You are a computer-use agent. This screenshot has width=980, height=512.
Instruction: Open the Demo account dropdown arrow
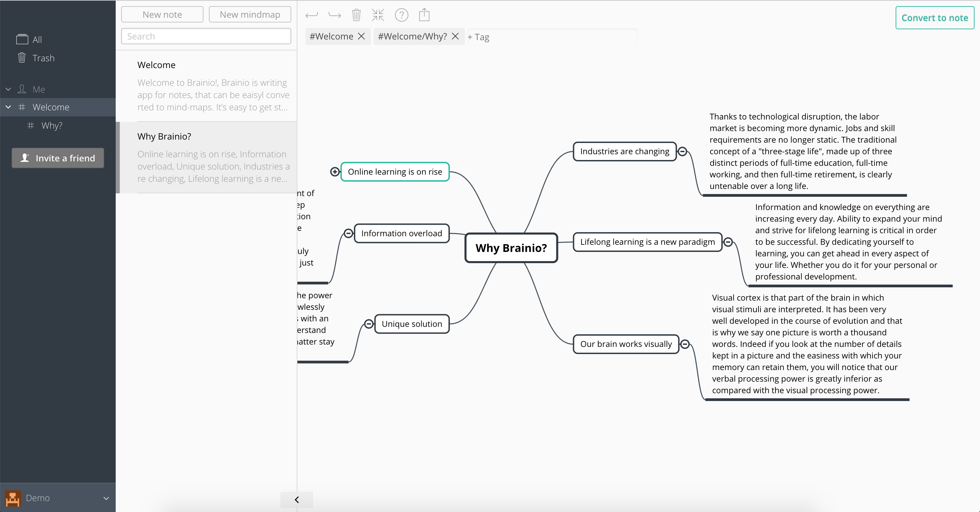pyautogui.click(x=106, y=498)
